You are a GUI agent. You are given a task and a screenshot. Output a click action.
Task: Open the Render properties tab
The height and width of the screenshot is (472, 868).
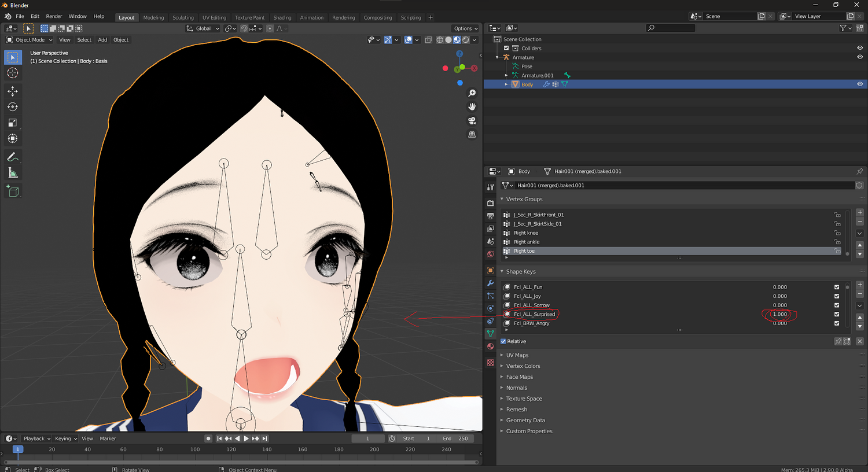coord(491,203)
